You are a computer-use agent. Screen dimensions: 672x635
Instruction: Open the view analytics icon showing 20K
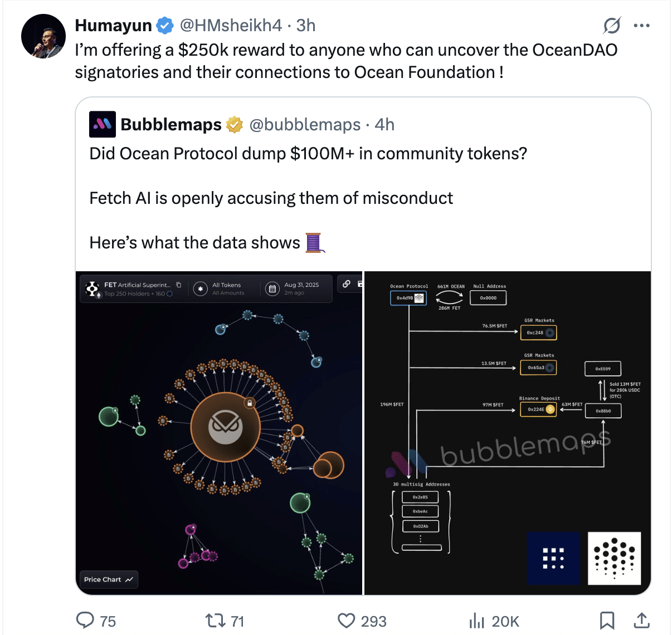pyautogui.click(x=477, y=621)
